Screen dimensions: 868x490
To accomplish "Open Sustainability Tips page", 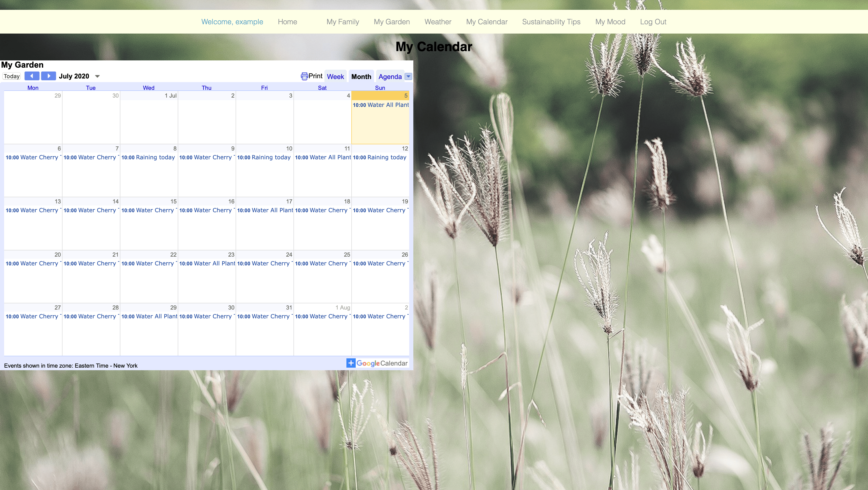I will point(551,22).
